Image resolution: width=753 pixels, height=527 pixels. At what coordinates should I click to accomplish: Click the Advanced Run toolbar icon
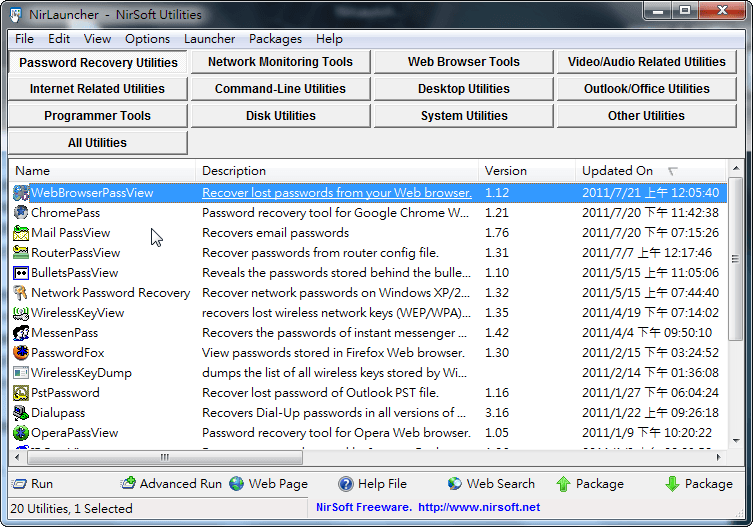tap(128, 483)
